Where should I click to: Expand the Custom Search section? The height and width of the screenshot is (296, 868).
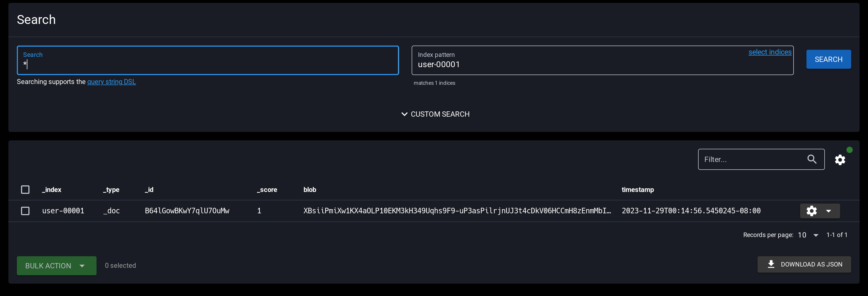pyautogui.click(x=435, y=114)
